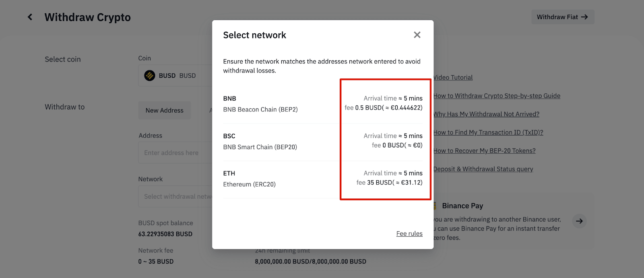The height and width of the screenshot is (278, 644).
Task: Open Deposit & Withdrawal Status query link
Action: click(483, 169)
